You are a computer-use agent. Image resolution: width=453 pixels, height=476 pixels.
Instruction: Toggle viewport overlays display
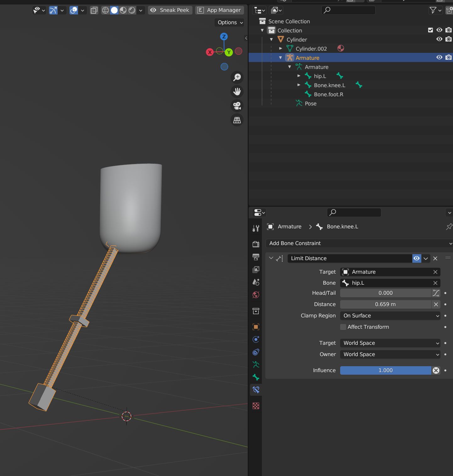(x=74, y=10)
